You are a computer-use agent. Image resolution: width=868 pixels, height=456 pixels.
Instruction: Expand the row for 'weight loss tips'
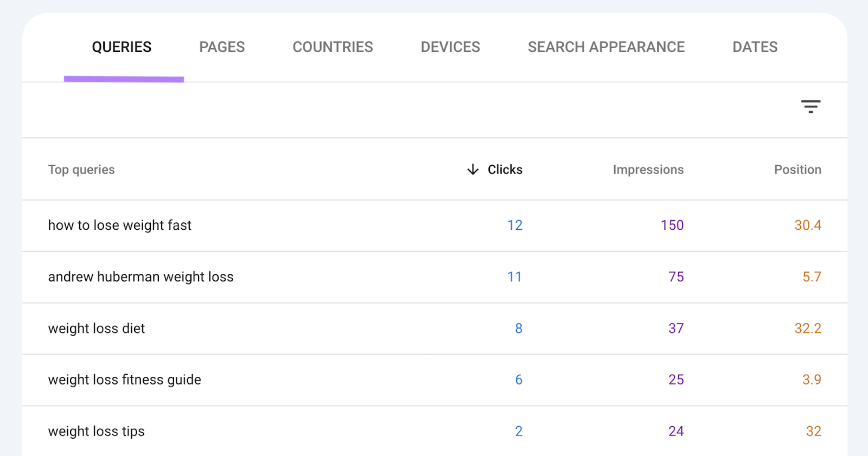96,431
